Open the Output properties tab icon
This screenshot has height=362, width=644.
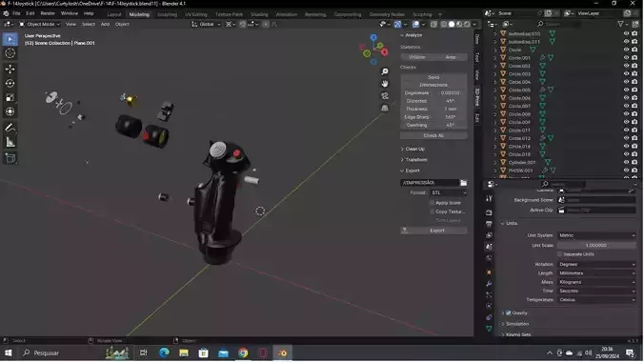tap(489, 224)
